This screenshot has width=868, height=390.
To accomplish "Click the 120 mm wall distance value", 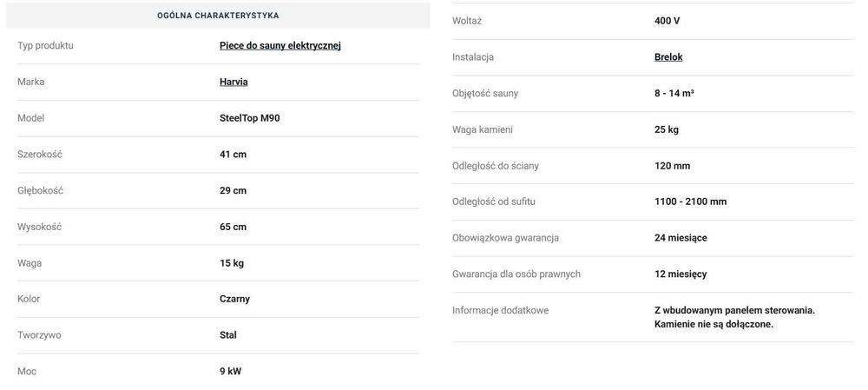I will click(673, 165).
